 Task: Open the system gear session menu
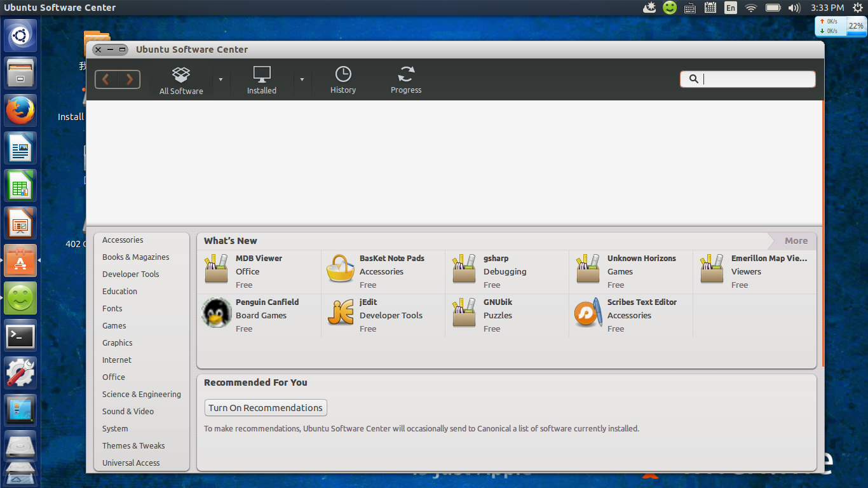point(858,8)
